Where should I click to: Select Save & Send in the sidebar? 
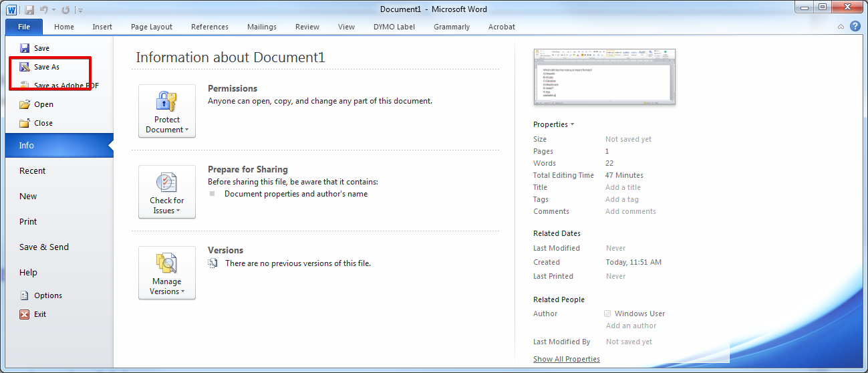44,247
